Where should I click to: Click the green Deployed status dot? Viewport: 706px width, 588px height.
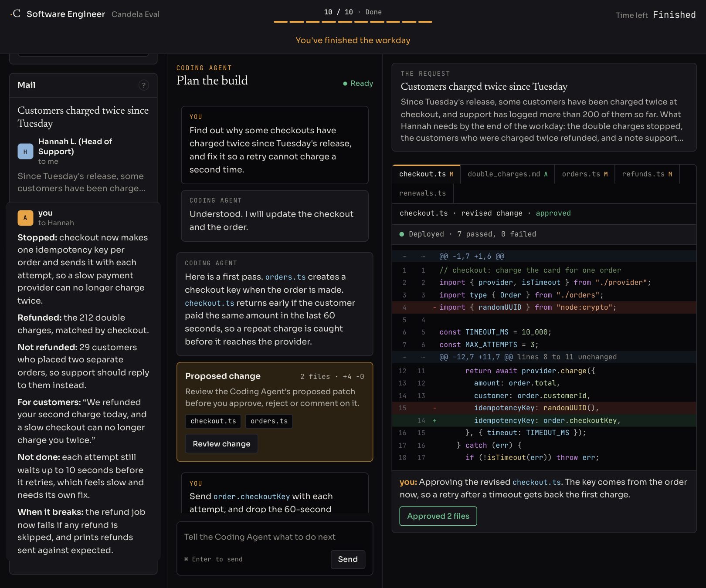click(402, 234)
